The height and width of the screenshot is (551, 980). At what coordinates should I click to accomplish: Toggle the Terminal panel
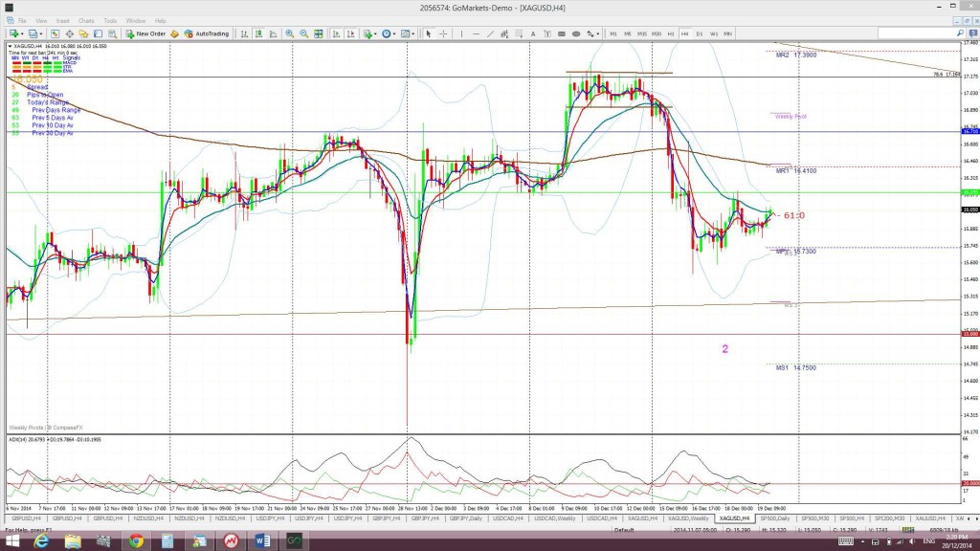99,33
